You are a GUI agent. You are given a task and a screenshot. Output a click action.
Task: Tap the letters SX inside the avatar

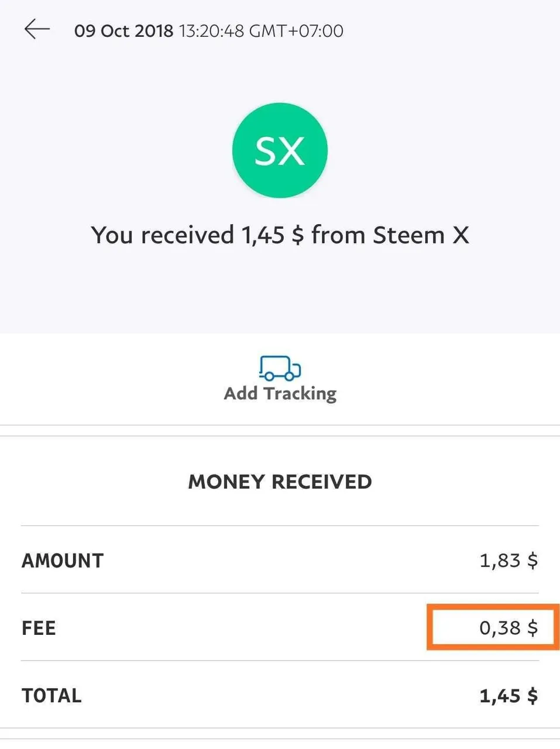(x=280, y=151)
